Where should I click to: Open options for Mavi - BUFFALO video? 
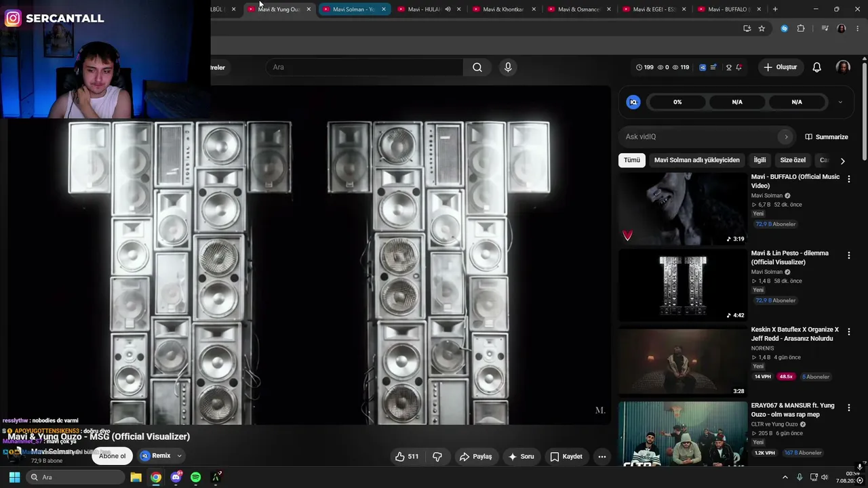[848, 179]
